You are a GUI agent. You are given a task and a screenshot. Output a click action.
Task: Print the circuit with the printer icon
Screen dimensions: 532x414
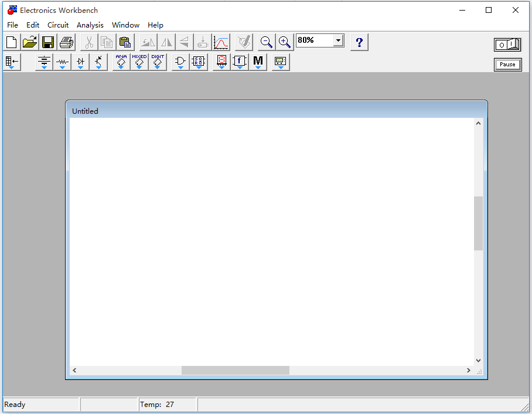click(66, 42)
